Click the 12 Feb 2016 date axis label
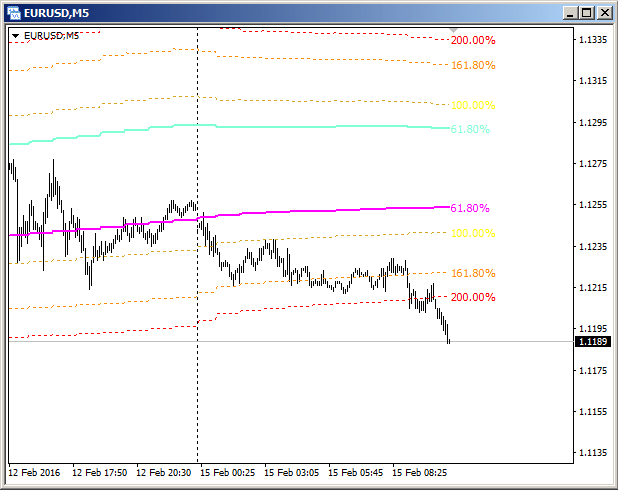The height and width of the screenshot is (490, 618). 33,471
